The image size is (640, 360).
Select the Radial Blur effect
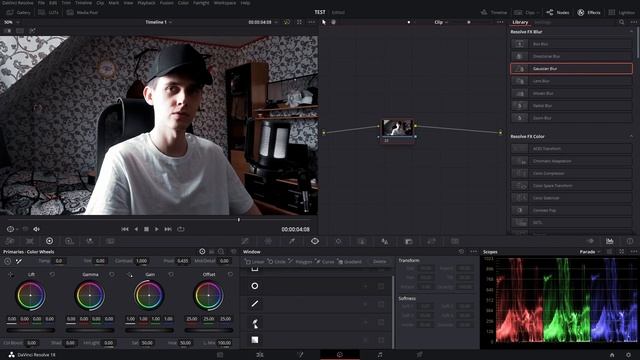(x=571, y=105)
